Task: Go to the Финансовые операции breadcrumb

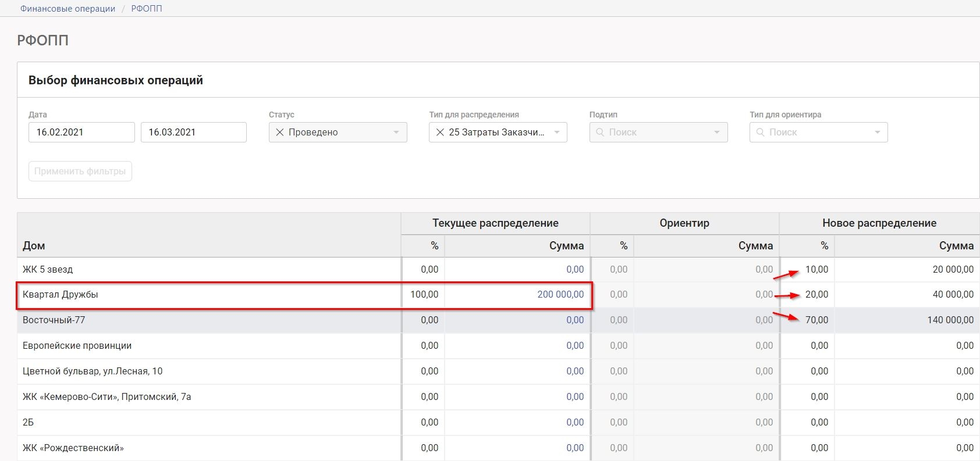Action: click(x=68, y=9)
